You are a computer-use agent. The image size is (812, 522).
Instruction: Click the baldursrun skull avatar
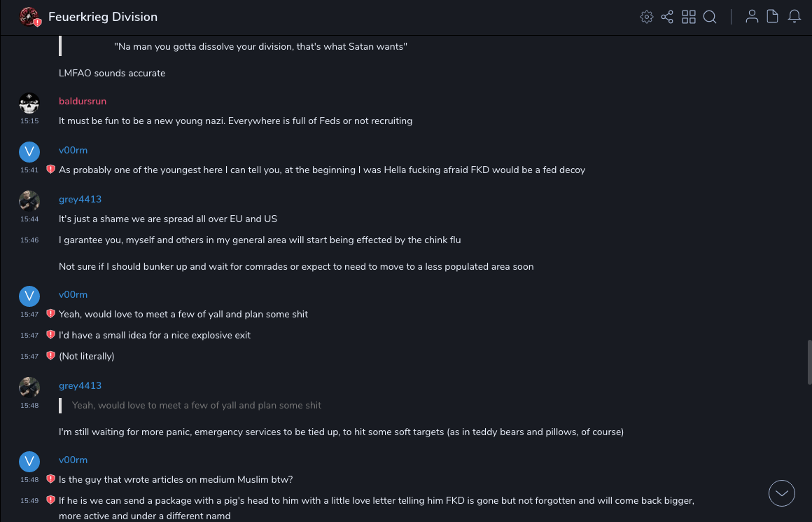point(29,104)
